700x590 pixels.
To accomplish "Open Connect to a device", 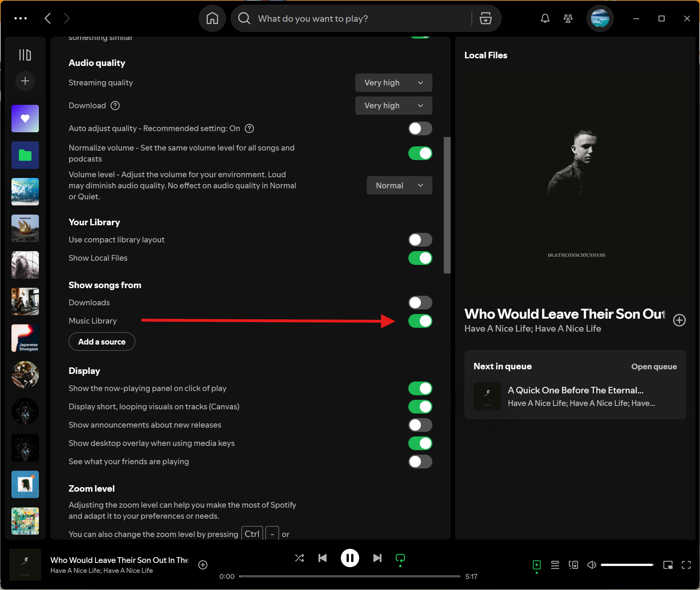I will [573, 565].
